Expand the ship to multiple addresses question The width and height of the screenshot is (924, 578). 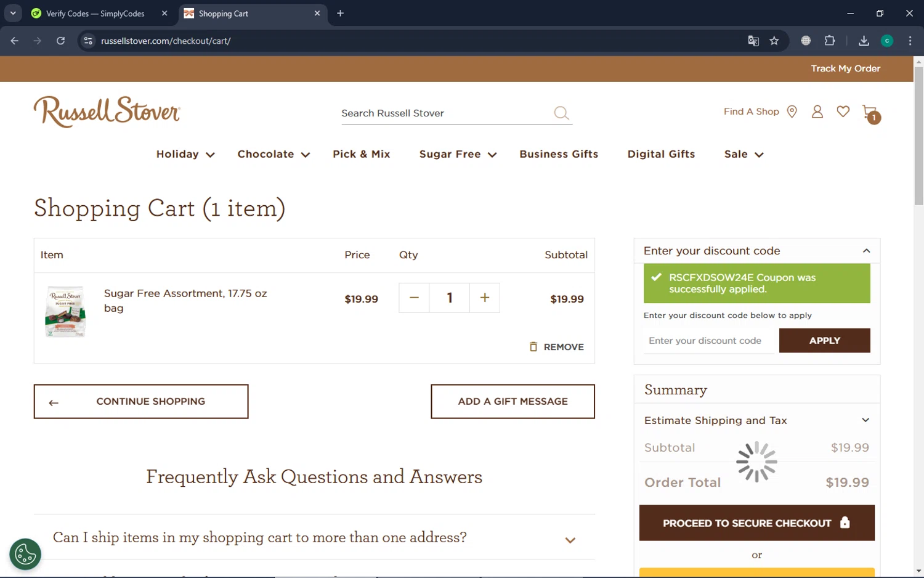click(570, 540)
